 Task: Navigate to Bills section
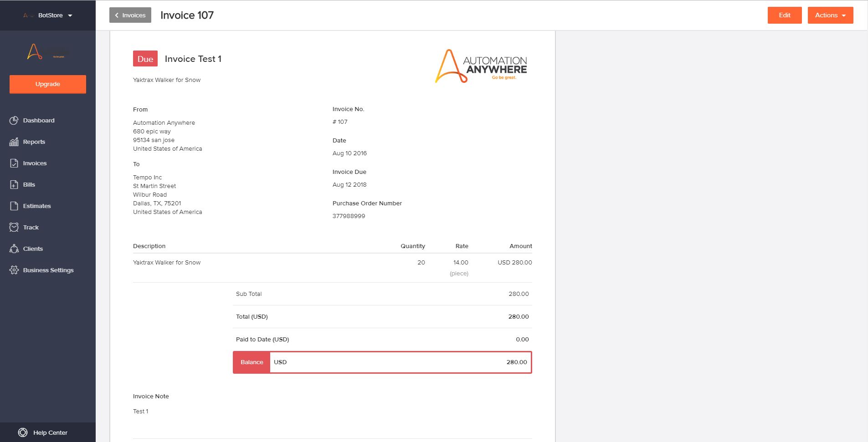(x=29, y=185)
